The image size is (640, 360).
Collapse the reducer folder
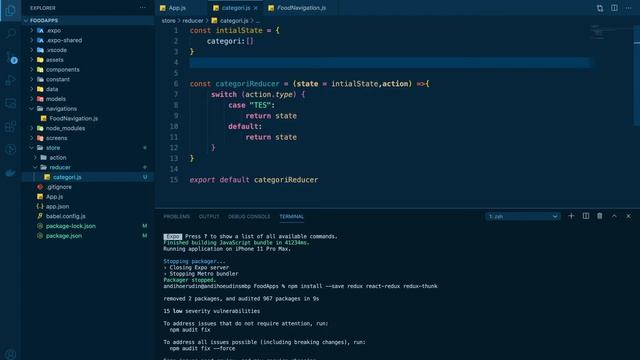[88, 167]
